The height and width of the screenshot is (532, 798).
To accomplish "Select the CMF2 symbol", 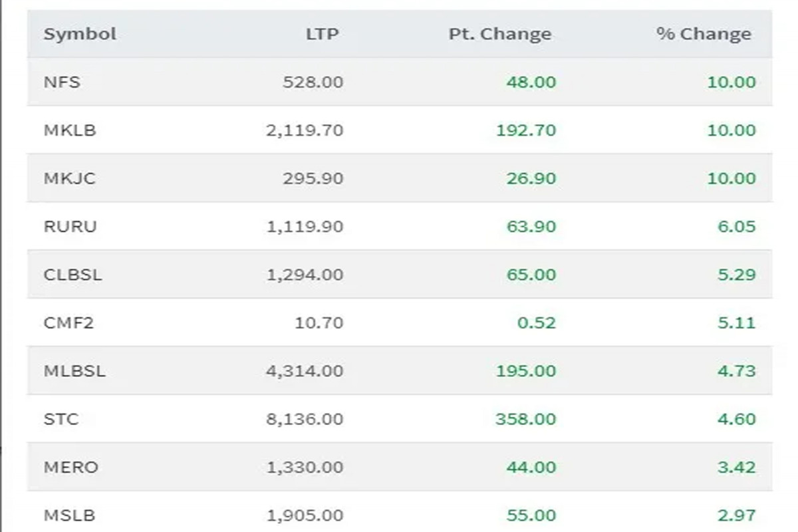I will pos(69,323).
